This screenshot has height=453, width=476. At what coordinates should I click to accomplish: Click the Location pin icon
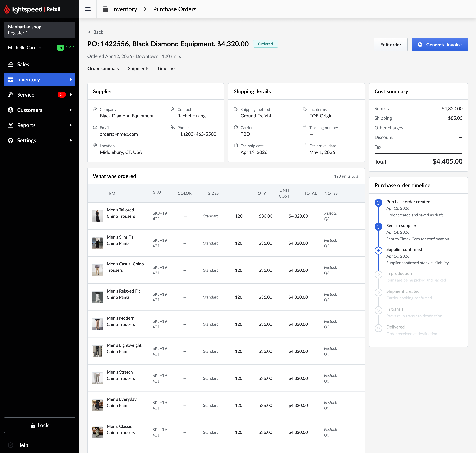pos(95,145)
